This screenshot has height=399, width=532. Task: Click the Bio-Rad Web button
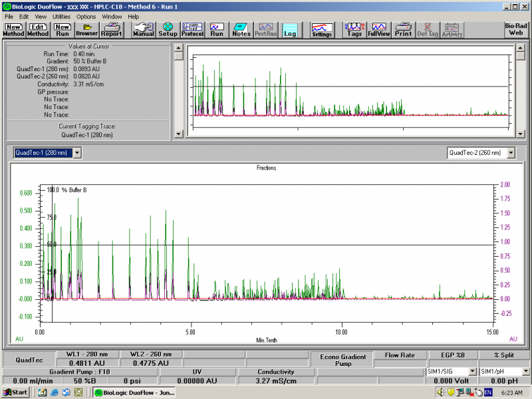click(517, 29)
